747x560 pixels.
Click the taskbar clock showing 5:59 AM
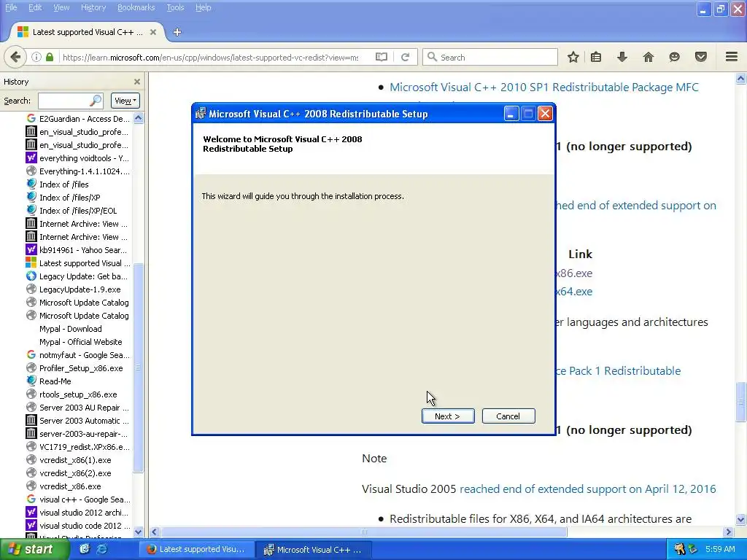(x=720, y=549)
